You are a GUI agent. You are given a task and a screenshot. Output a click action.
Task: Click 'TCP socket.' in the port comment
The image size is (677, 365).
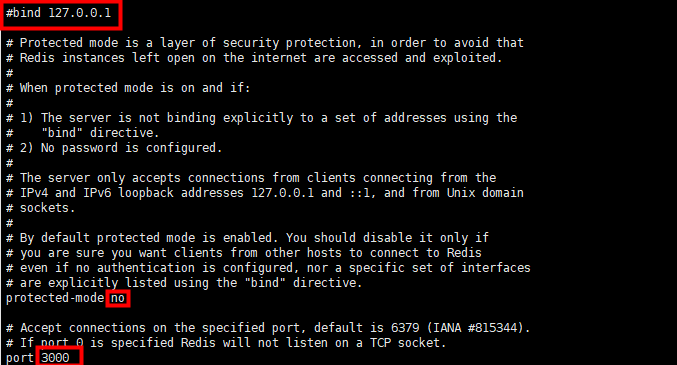(x=408, y=343)
